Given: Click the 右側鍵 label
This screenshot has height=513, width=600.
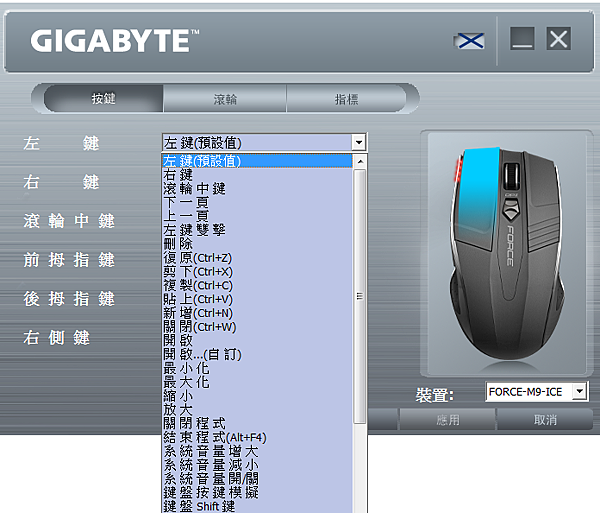Looking at the screenshot, I should coord(57,338).
